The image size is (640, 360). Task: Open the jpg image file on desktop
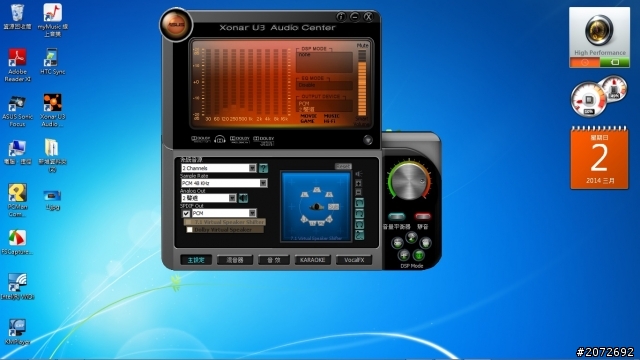tap(53, 200)
